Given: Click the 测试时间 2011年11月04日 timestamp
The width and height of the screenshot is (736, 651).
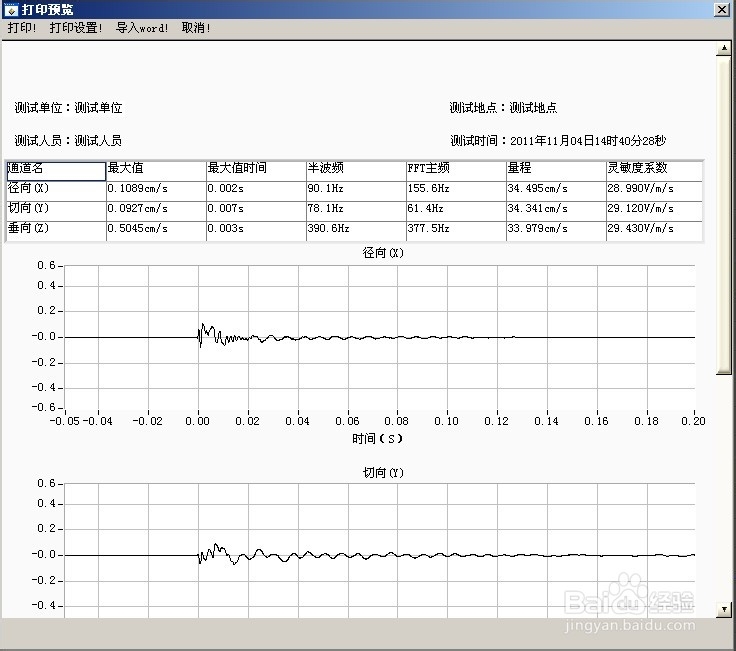Looking at the screenshot, I should 558,140.
